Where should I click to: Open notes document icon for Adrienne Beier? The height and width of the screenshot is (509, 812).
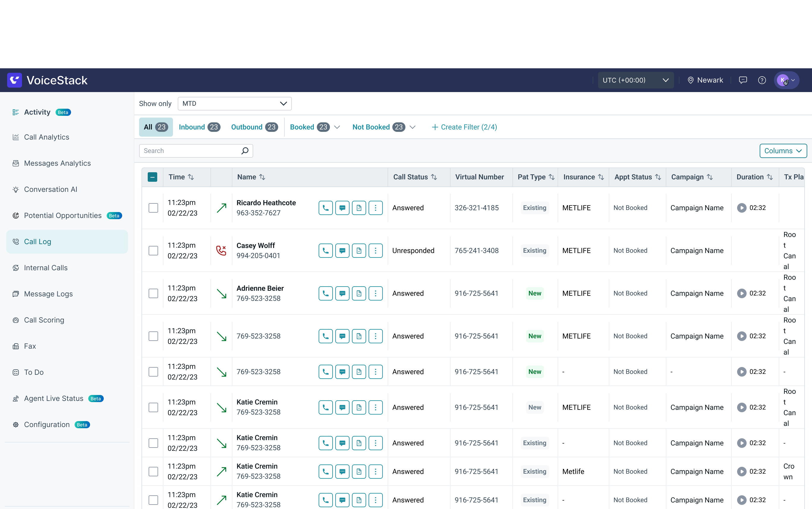(x=359, y=293)
